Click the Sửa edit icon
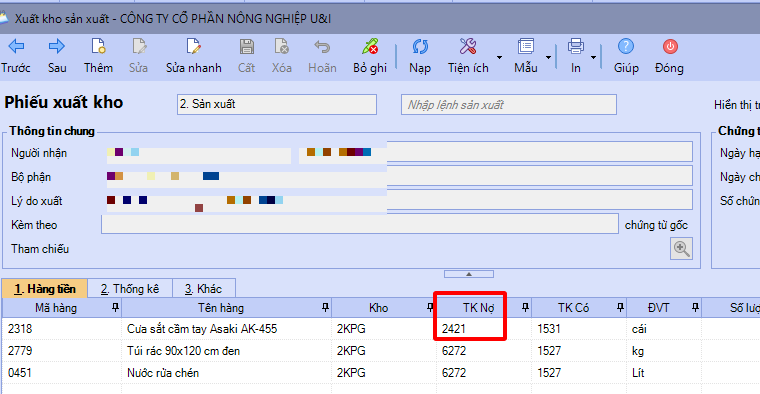Viewport: 760px width, 394px height. point(139,47)
